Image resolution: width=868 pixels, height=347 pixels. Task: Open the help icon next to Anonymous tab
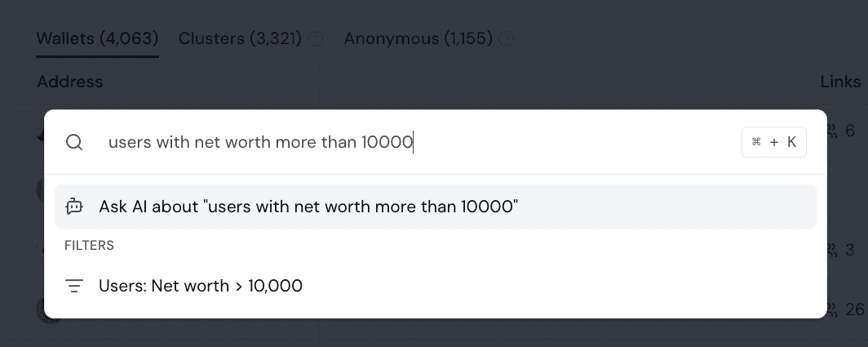pos(506,39)
